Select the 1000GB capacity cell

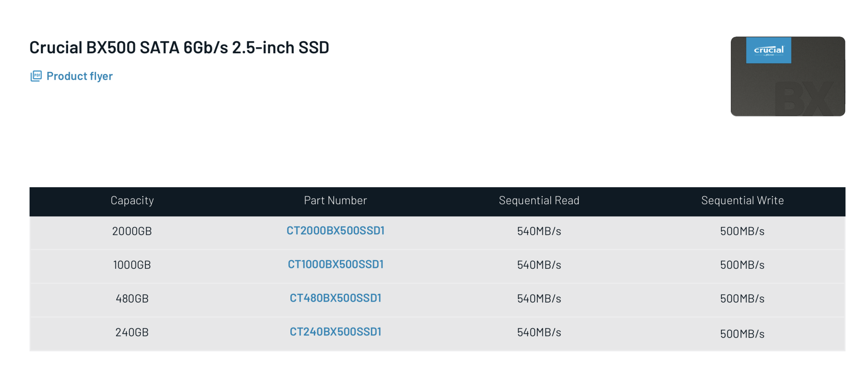click(x=132, y=265)
